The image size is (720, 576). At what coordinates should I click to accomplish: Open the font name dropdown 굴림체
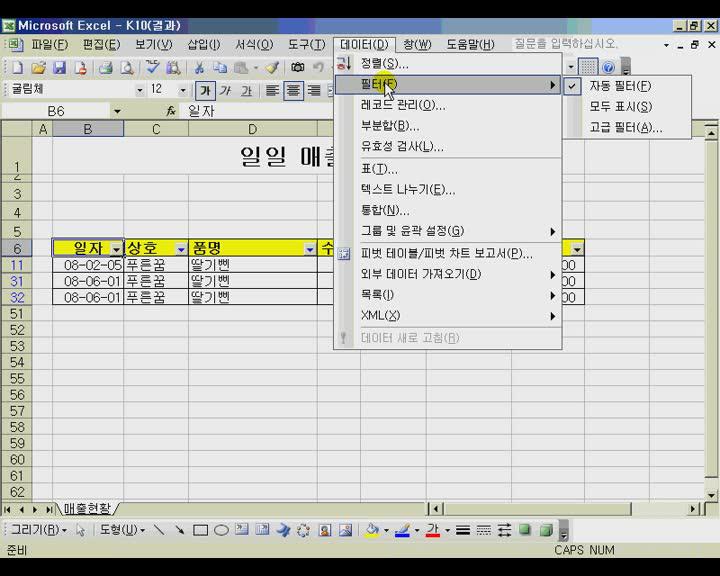[x=140, y=90]
